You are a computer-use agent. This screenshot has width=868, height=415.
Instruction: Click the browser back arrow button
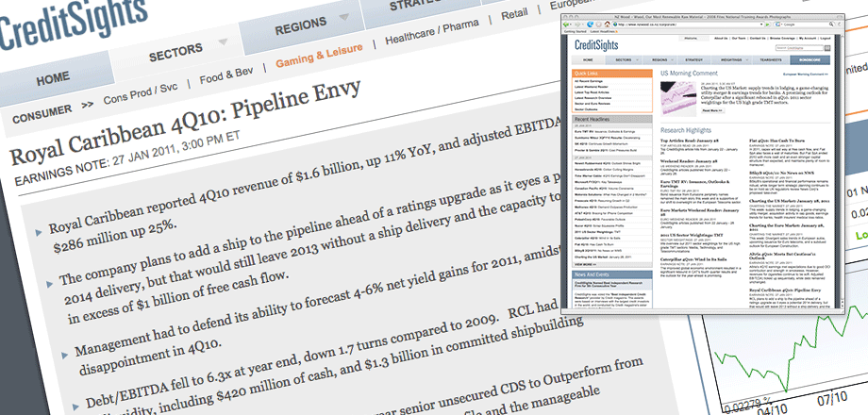(565, 25)
